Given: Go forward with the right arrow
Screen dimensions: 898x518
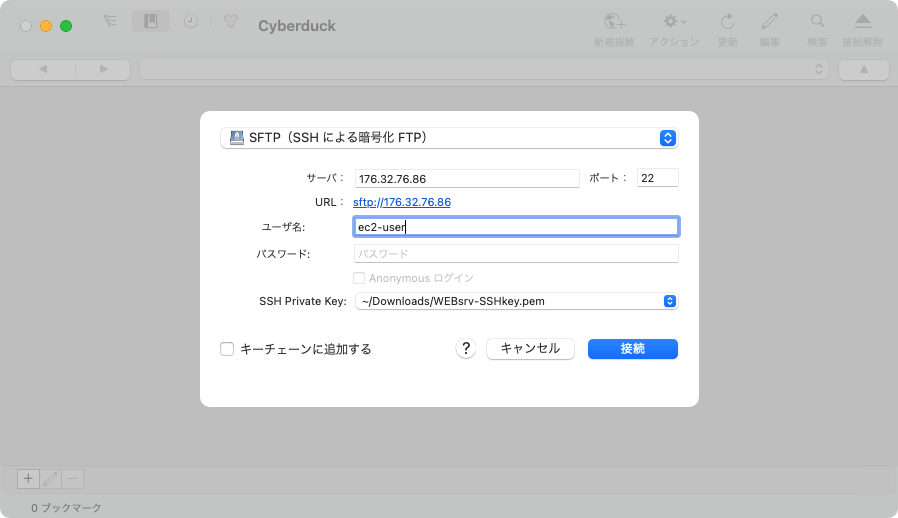Looking at the screenshot, I should click(103, 69).
